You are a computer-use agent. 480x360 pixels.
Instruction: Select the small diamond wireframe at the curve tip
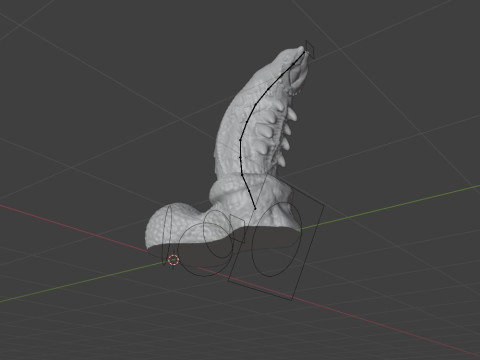coord(310,50)
